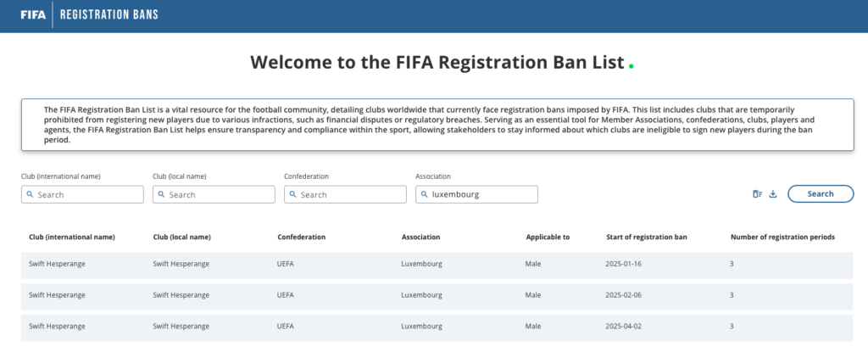The width and height of the screenshot is (868, 352).
Task: Select the 2025-01-16 ban date cell
Action: click(623, 264)
